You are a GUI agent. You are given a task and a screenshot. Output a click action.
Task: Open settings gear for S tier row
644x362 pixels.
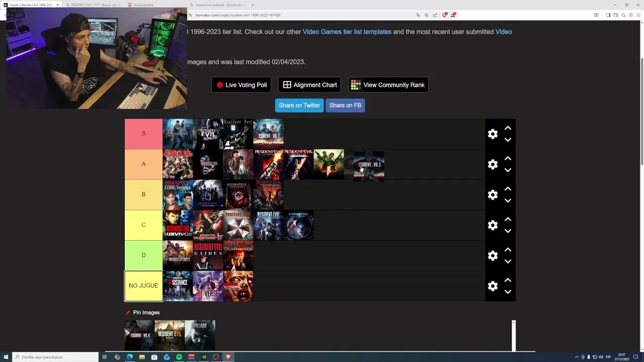(493, 134)
